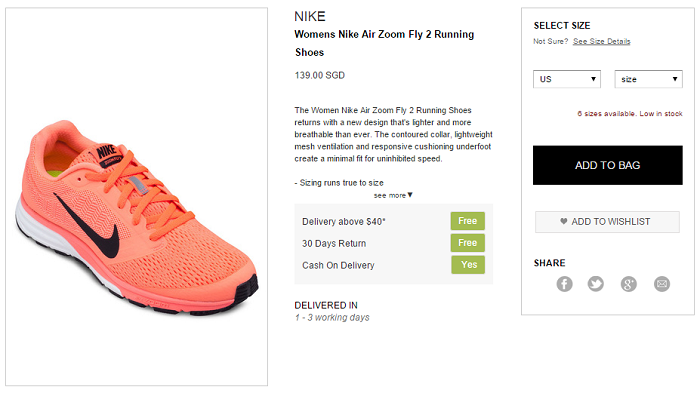
Task: Click the Yes badge for Cash On Delivery
Action: coord(467,265)
